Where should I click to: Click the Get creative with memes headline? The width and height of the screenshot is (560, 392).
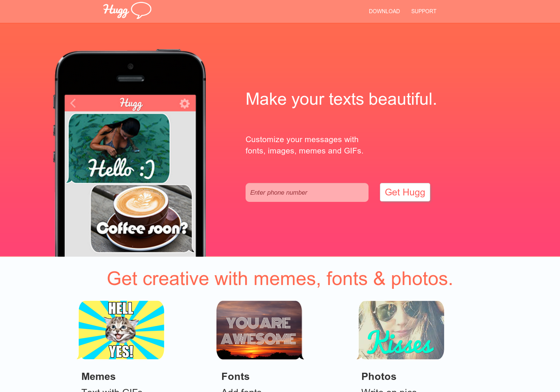[280, 279]
